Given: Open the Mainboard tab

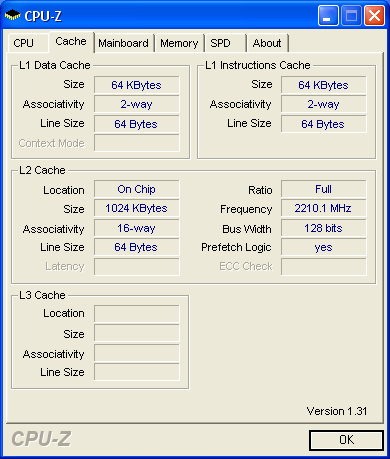Looking at the screenshot, I should (123, 43).
